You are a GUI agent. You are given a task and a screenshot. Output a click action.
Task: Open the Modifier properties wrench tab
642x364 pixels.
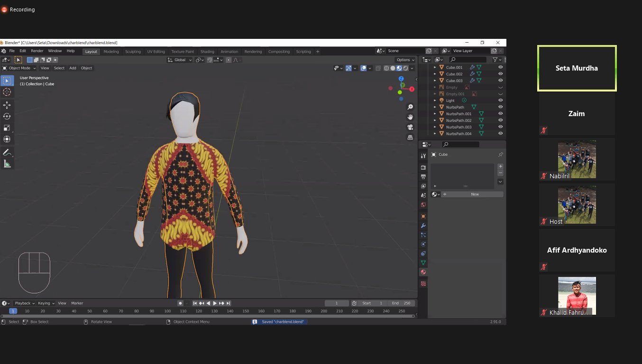click(x=423, y=226)
